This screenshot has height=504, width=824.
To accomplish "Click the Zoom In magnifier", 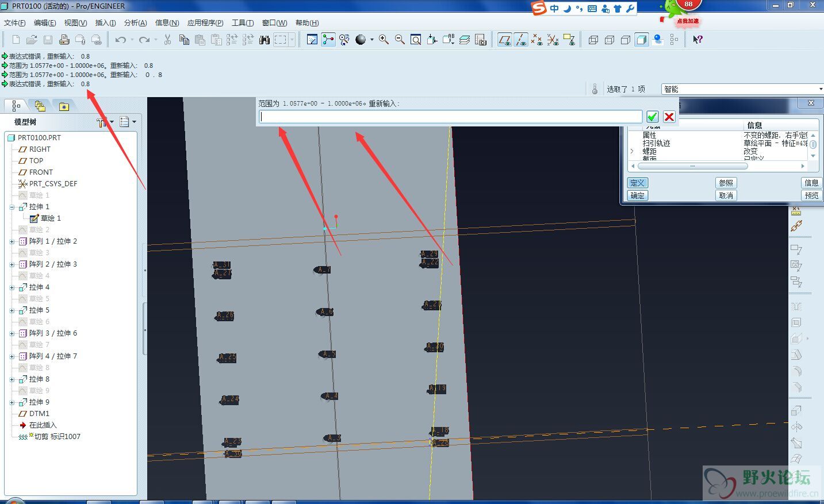I will click(x=384, y=40).
